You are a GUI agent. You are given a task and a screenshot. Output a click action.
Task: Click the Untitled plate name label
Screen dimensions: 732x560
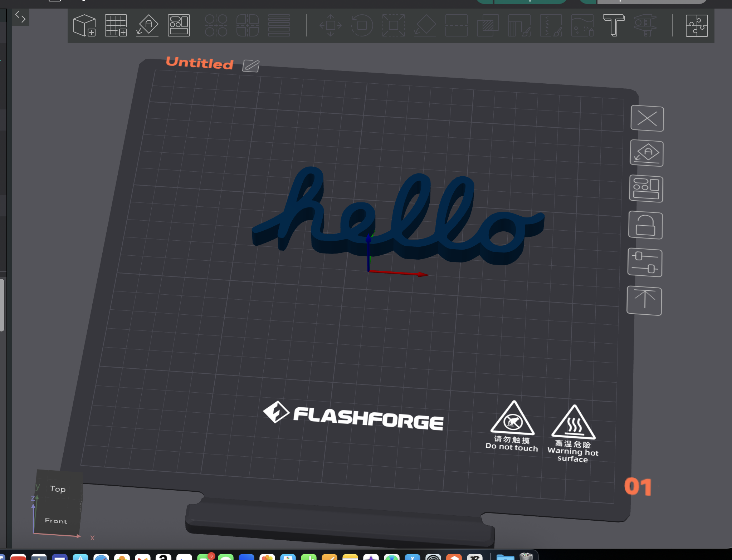tap(200, 63)
